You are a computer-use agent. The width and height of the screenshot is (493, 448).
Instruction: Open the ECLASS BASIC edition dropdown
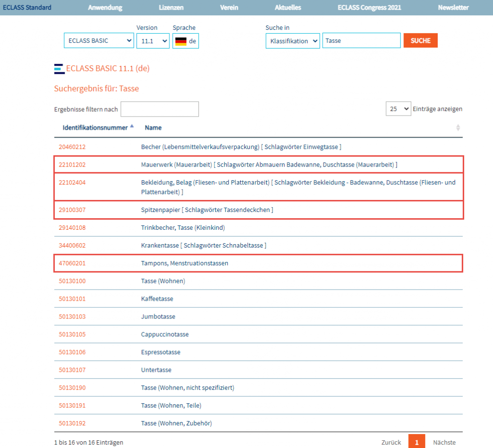click(x=99, y=40)
